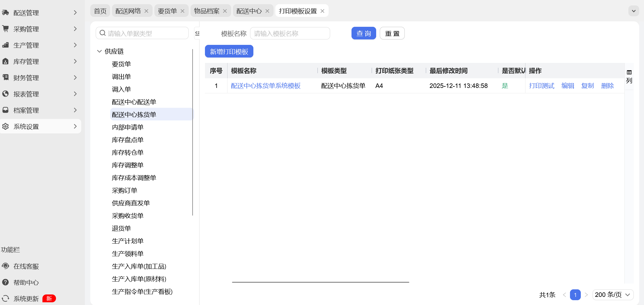Viewport: 644px width, 305px height.
Task: Click the 库存管理 warehouse icon
Action: pos(5,61)
